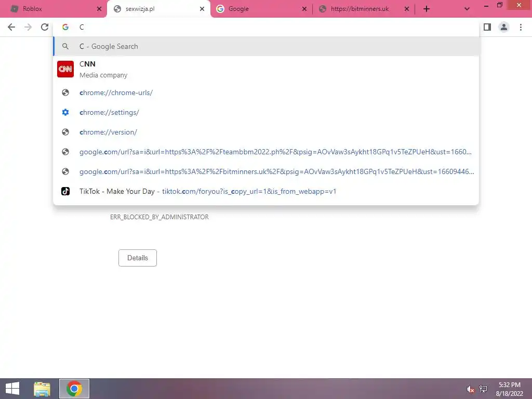Image resolution: width=532 pixels, height=399 pixels.
Task: Click the globe icon beside chrome://version/
Action: pos(65,132)
